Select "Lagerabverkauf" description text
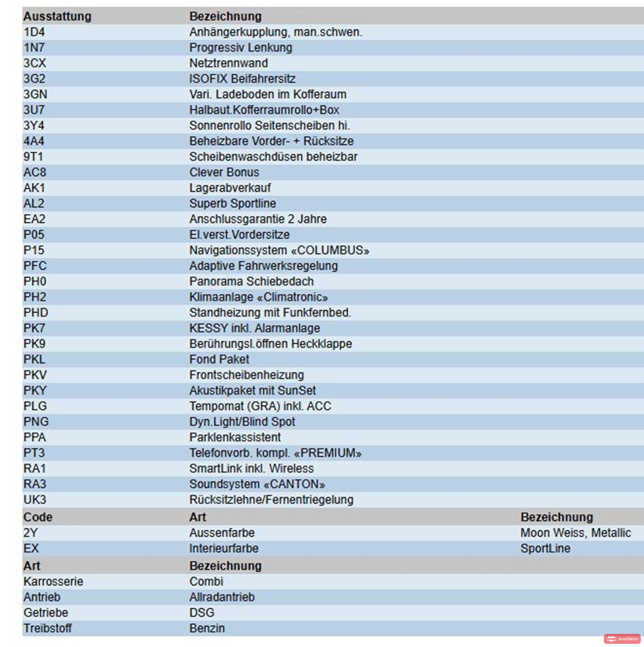Screen dimensions: 644x647 (x=230, y=188)
